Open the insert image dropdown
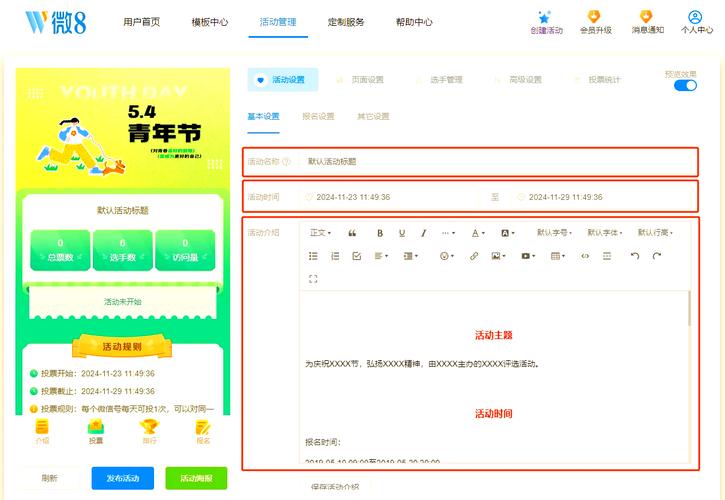The image size is (725, 500). 498,256
